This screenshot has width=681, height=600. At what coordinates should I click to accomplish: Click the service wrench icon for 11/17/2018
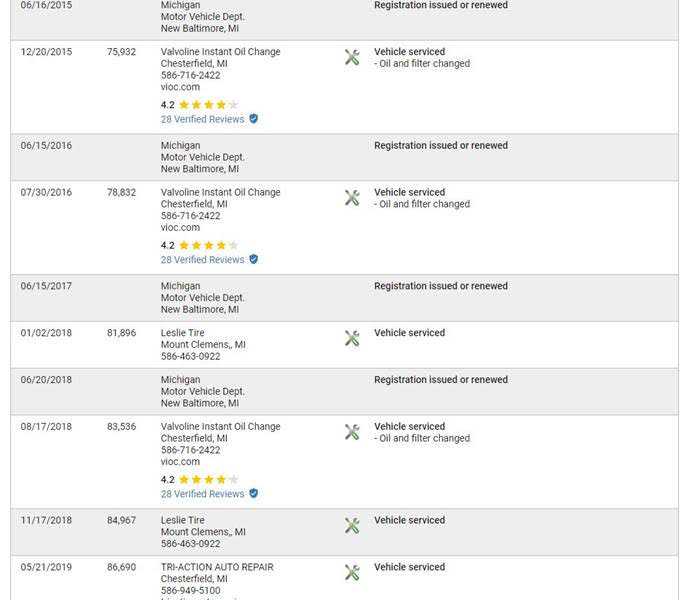coord(352,526)
